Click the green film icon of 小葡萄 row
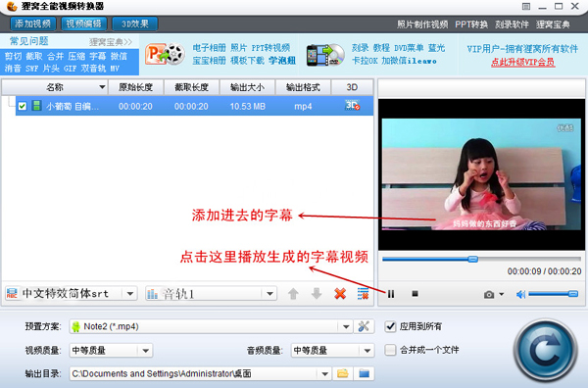Screen dimensions: 588x388 tap(36, 106)
